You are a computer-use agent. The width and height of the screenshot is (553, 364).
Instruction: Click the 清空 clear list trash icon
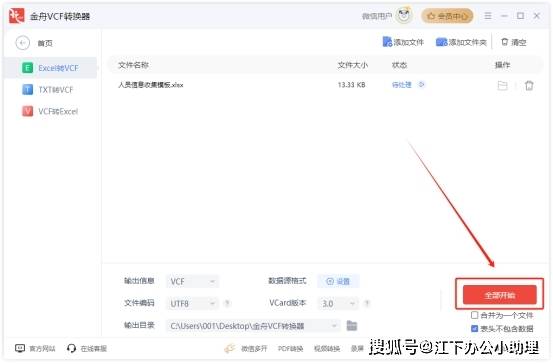tap(505, 42)
